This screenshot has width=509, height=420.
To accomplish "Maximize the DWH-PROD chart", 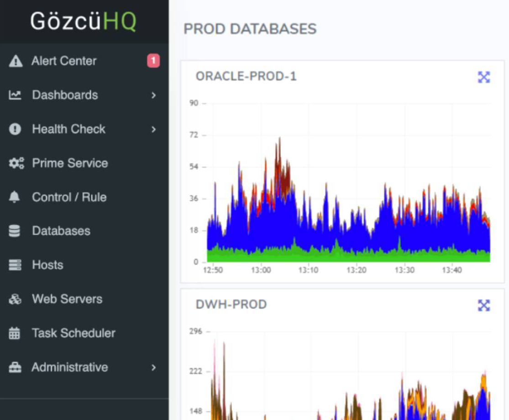I will (484, 305).
